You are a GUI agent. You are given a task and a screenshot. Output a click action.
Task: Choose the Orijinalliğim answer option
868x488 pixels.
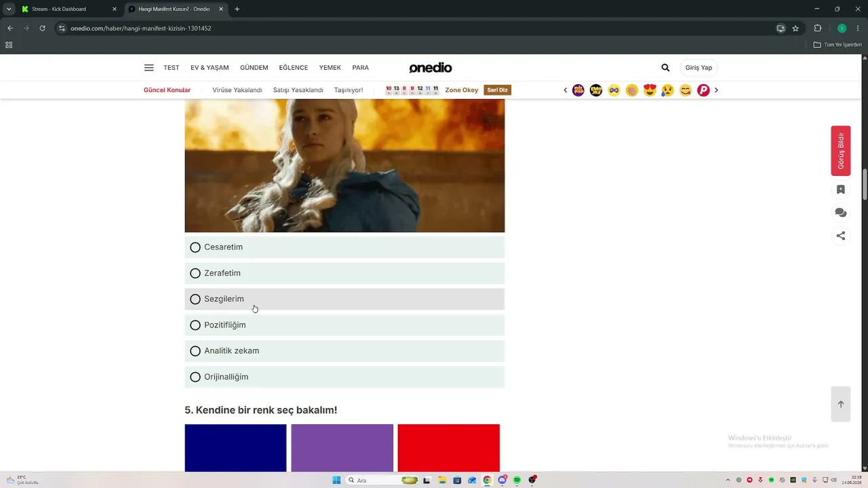click(344, 377)
